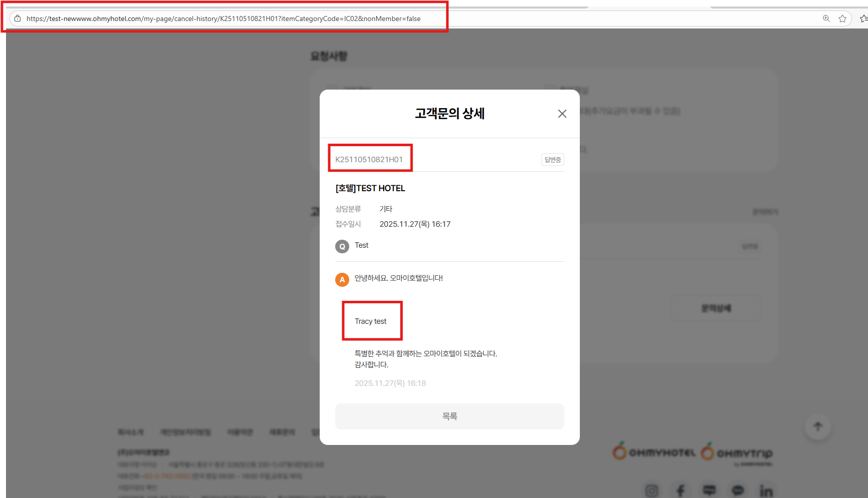Click the 상담분류 value 기타
Image resolution: width=868 pixels, height=498 pixels.
[x=386, y=209]
